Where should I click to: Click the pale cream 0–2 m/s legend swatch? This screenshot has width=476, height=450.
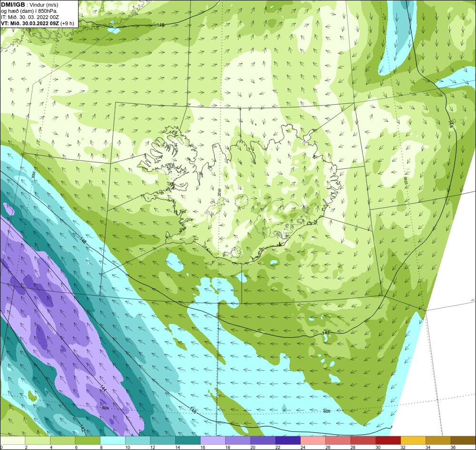coord(13,440)
